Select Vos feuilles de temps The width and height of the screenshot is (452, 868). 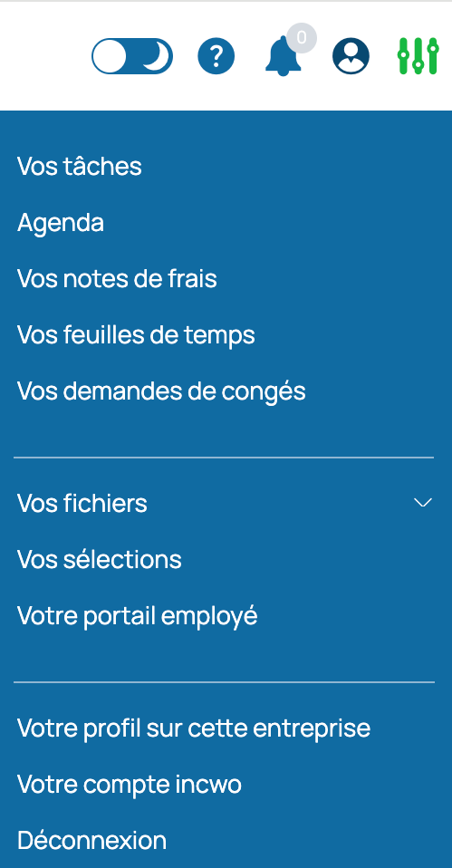pos(136,335)
